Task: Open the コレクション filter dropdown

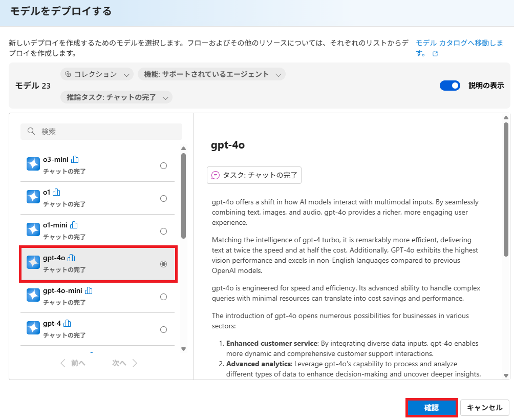Action: coord(97,74)
